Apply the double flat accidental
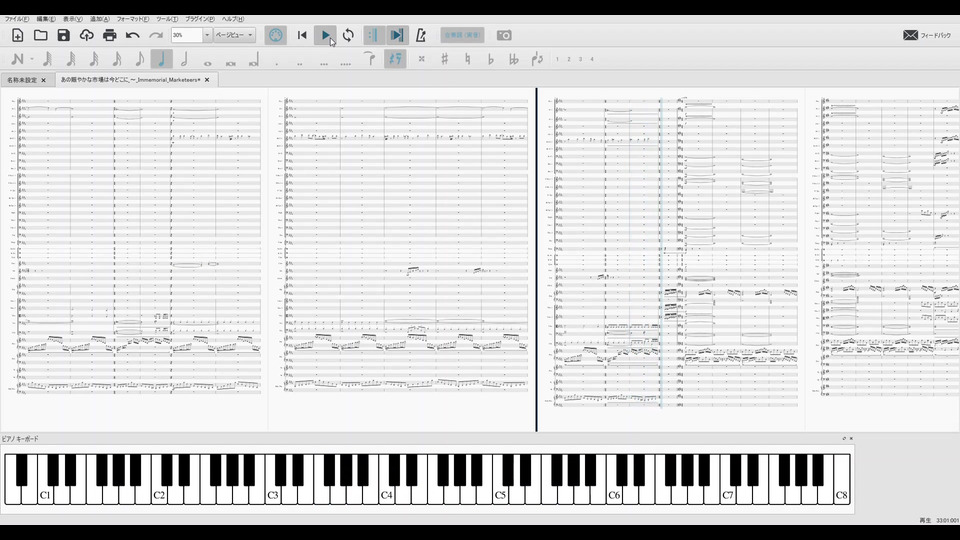This screenshot has height=540, width=960. point(514,59)
